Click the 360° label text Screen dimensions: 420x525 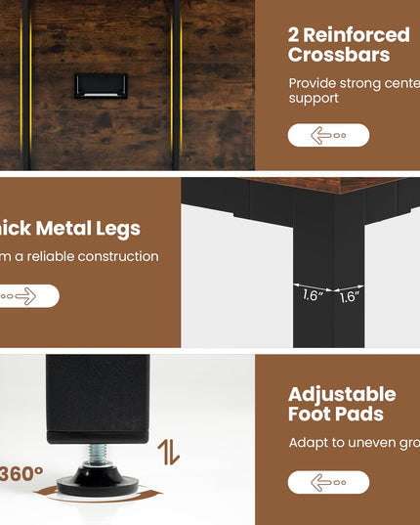point(21,474)
